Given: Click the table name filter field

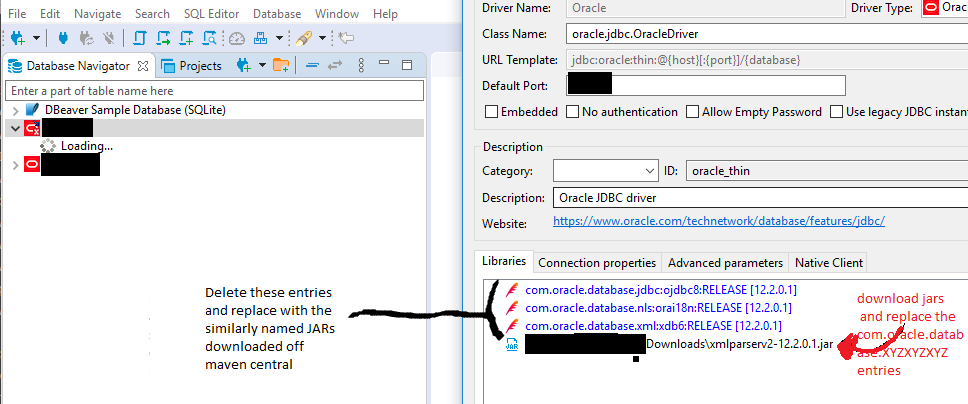Looking at the screenshot, I should 214,91.
